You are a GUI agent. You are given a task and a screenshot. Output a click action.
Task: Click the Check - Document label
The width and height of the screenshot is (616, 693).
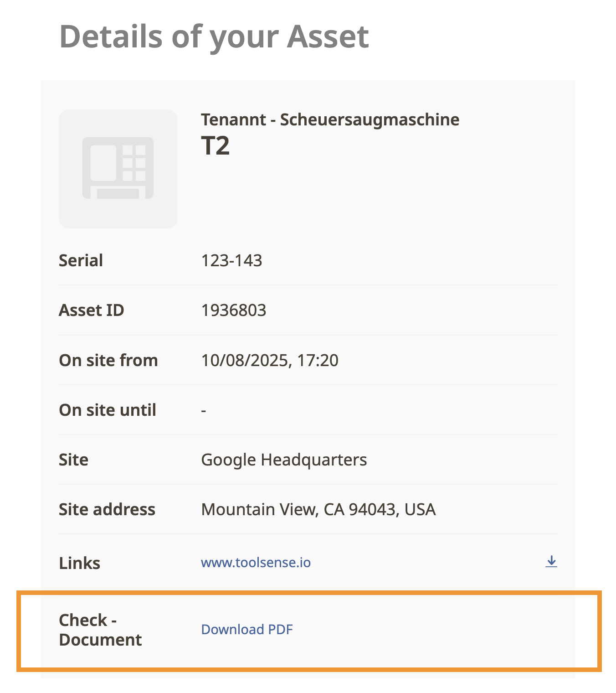pos(100,630)
